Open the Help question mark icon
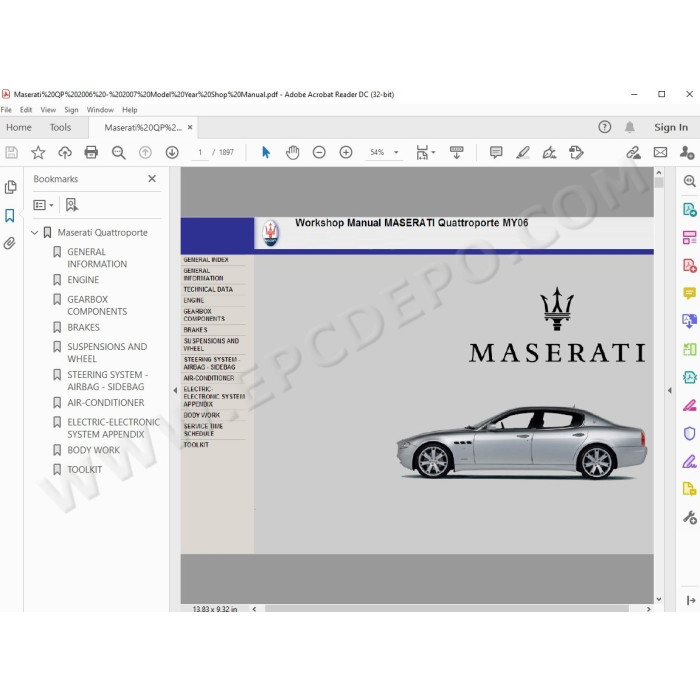700x700 pixels. tap(604, 127)
